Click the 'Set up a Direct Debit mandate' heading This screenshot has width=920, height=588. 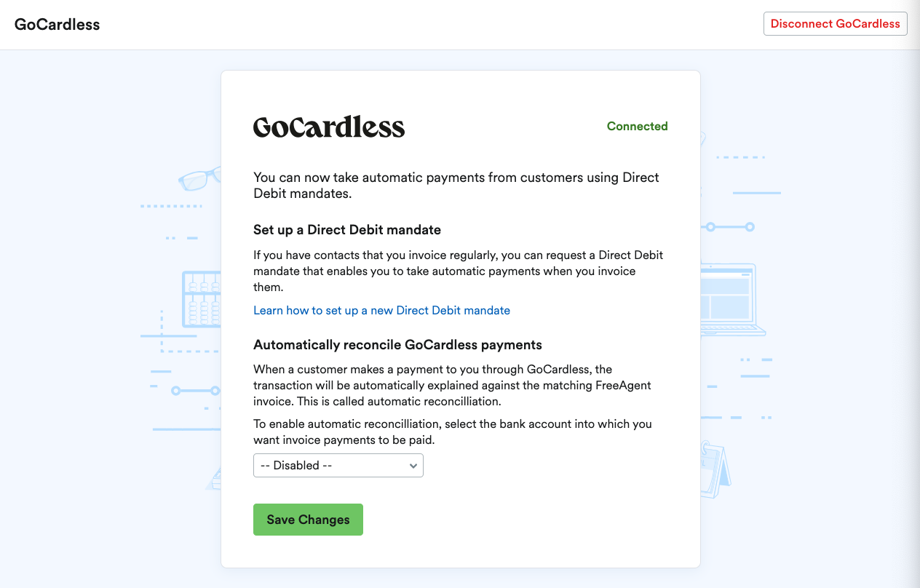point(347,229)
